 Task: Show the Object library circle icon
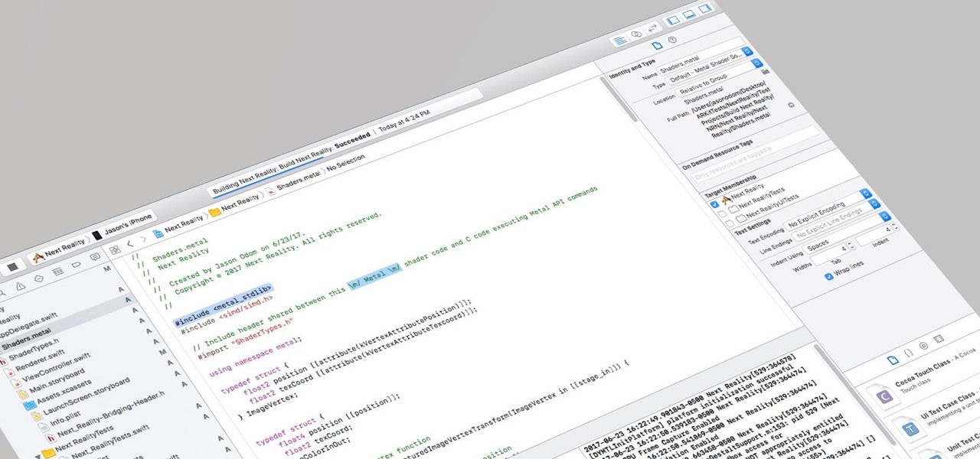(x=923, y=346)
